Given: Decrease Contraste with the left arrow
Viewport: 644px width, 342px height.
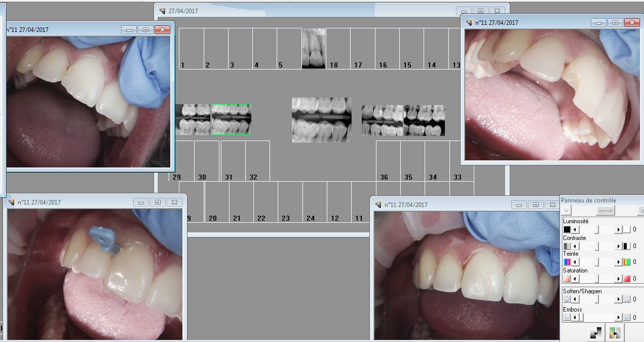Looking at the screenshot, I should tap(575, 246).
